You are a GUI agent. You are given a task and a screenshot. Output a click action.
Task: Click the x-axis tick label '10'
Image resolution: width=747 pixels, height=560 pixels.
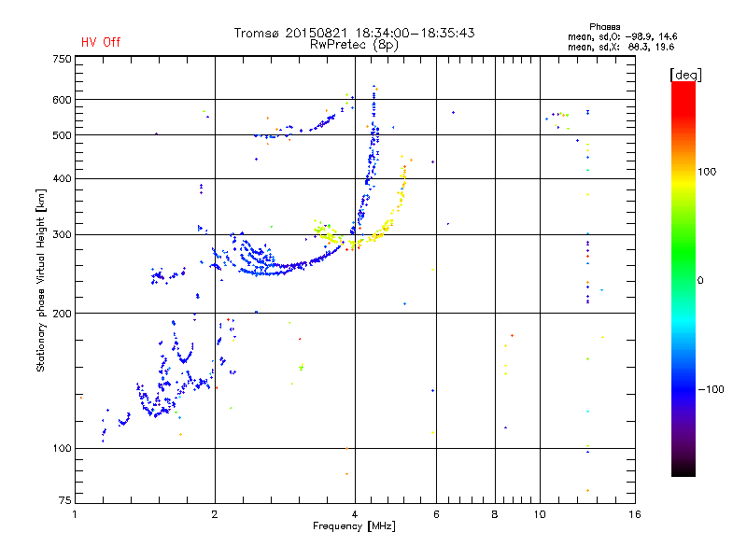point(540,514)
